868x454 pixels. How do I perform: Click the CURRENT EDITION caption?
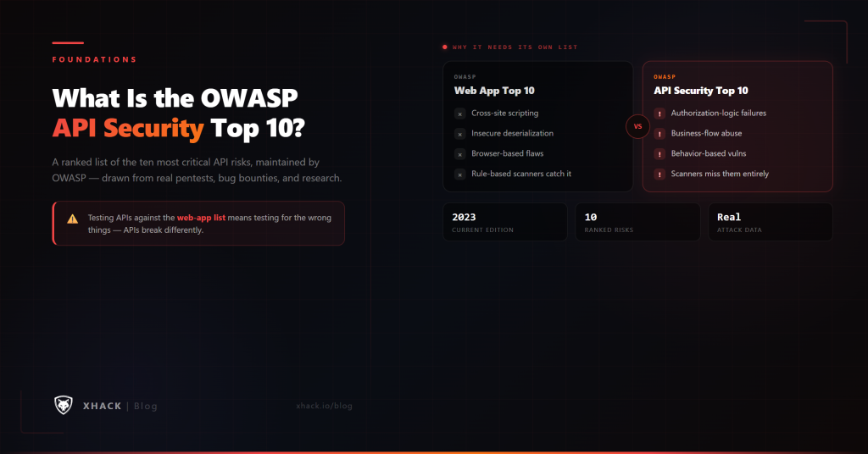point(482,230)
